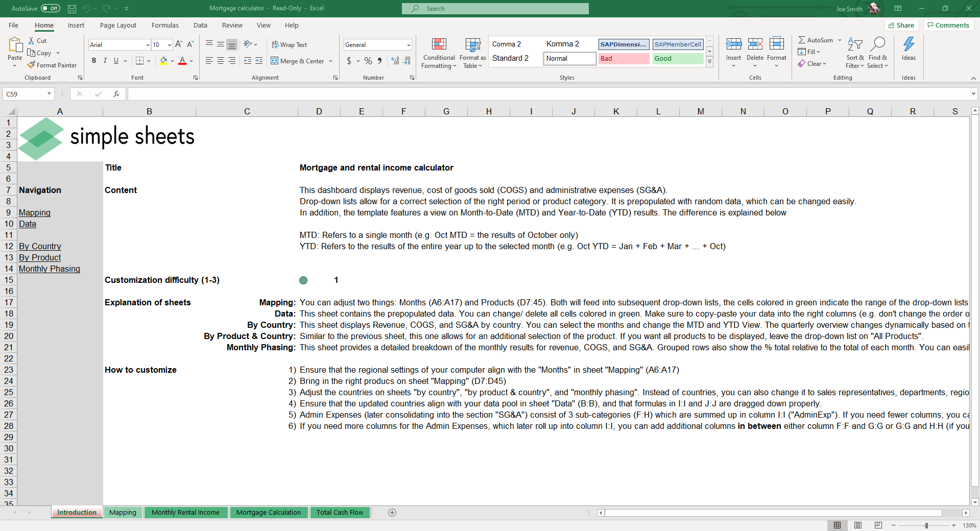Open the Formulas ribbon tab

pyautogui.click(x=165, y=26)
